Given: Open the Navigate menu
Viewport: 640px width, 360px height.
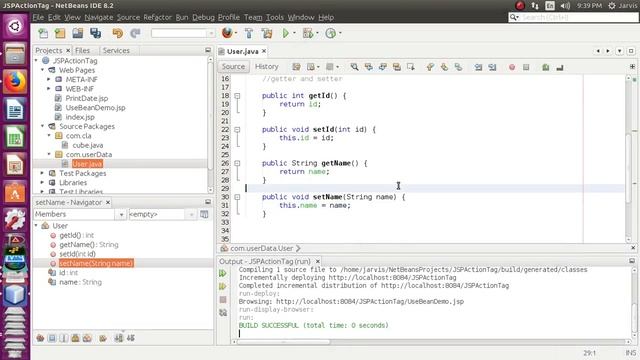Looking at the screenshot, I should pyautogui.click(x=99, y=17).
